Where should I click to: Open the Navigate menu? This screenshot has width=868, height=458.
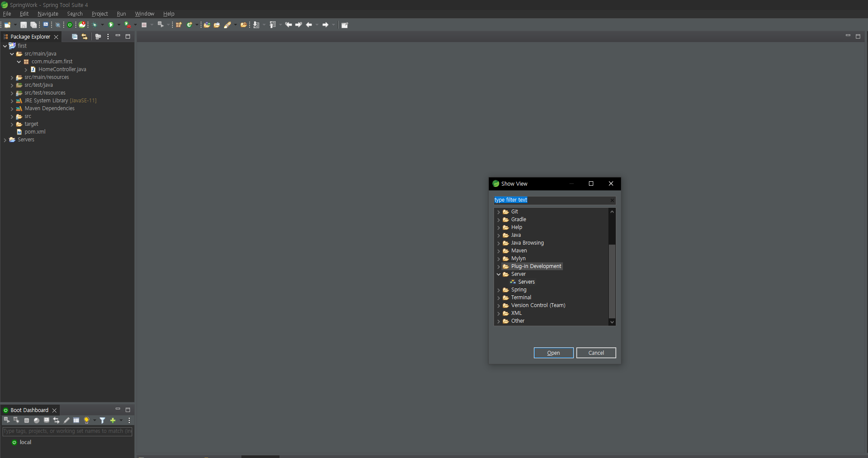[48, 14]
